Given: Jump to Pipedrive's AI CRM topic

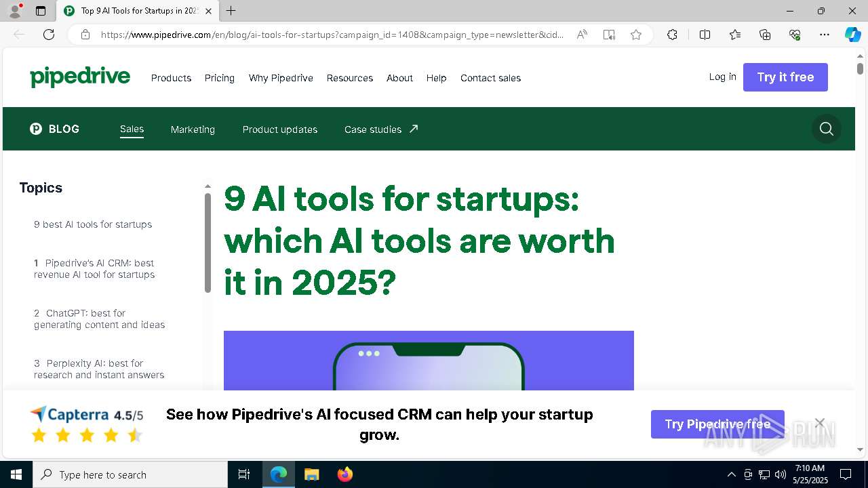Looking at the screenshot, I should [94, 268].
